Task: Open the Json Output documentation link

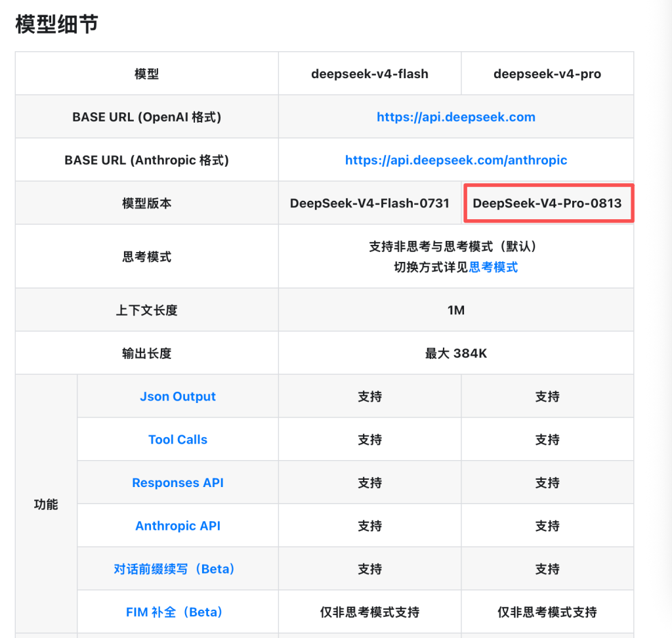Action: [178, 396]
